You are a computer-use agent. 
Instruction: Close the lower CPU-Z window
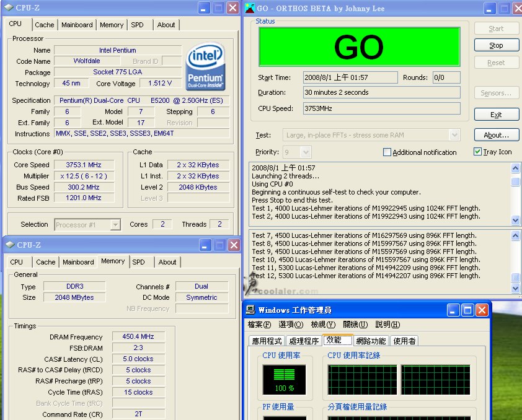(x=234, y=245)
